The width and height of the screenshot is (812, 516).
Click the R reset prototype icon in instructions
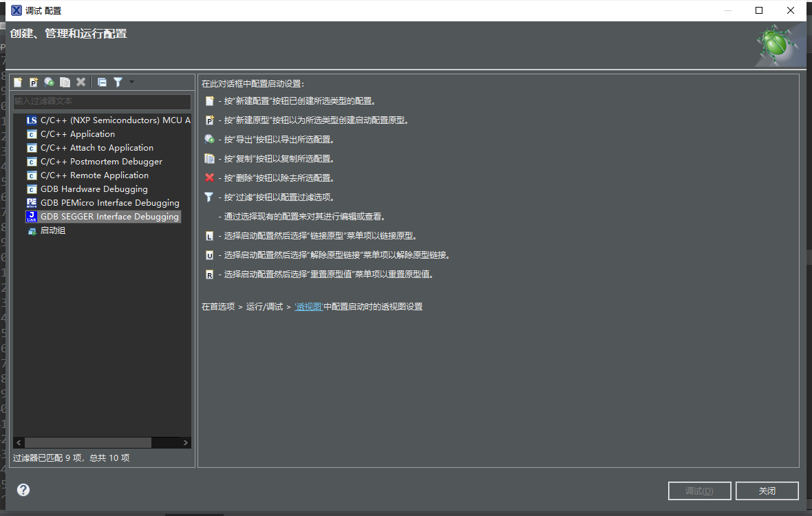click(x=209, y=275)
